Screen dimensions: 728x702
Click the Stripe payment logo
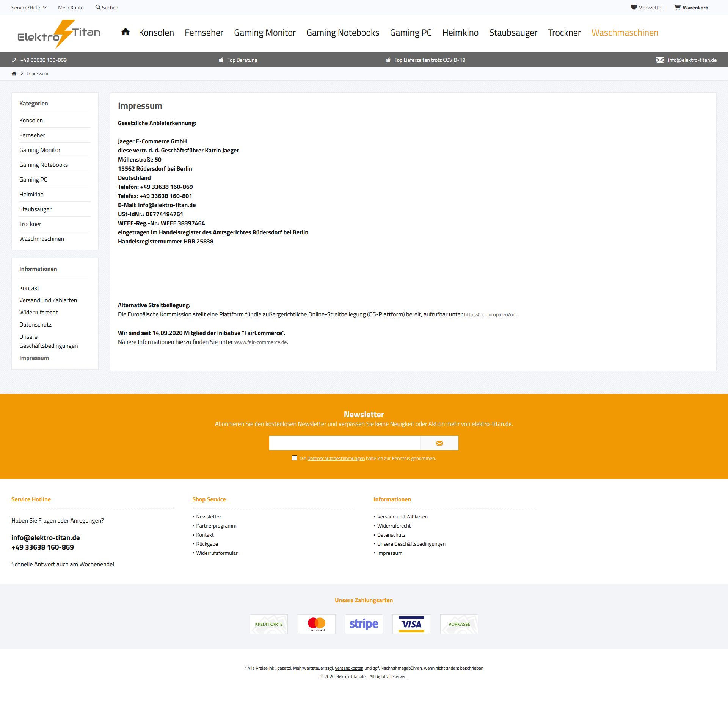tap(364, 624)
